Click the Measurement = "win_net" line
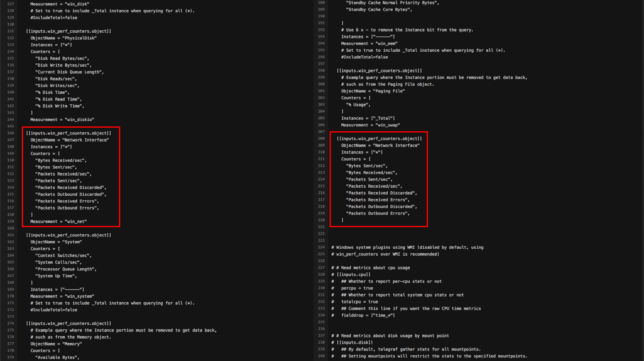This screenshot has width=644, height=361. [58, 221]
